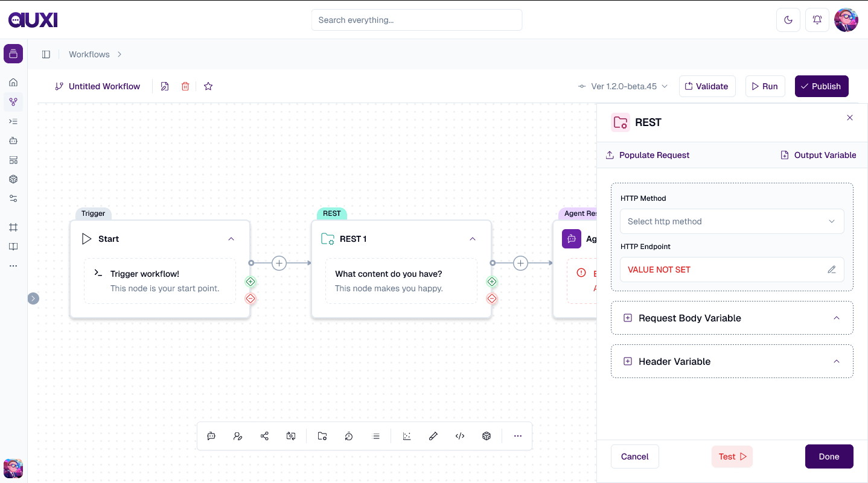Image resolution: width=868 pixels, height=483 pixels.
Task: Toggle dark mode moon icon
Action: pos(788,20)
